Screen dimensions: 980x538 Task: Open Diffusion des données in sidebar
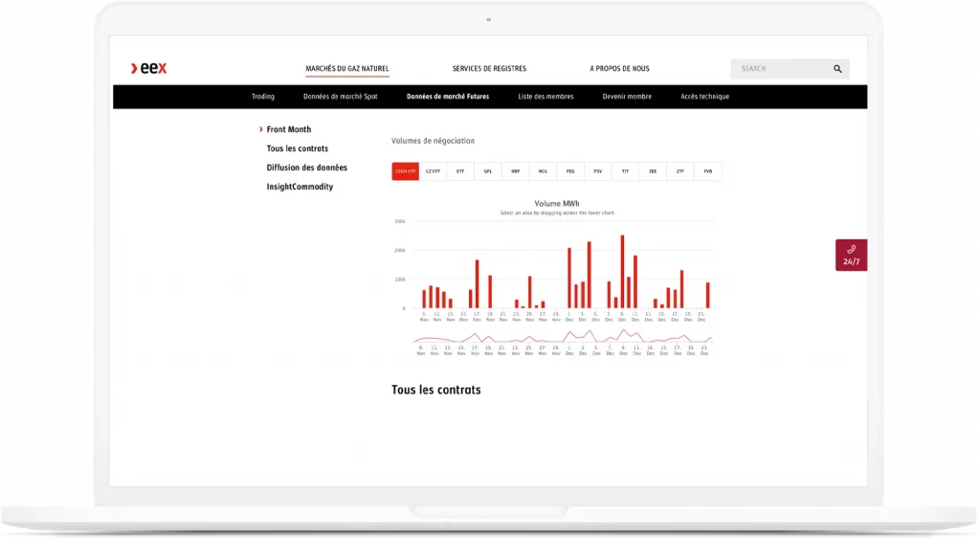(306, 168)
